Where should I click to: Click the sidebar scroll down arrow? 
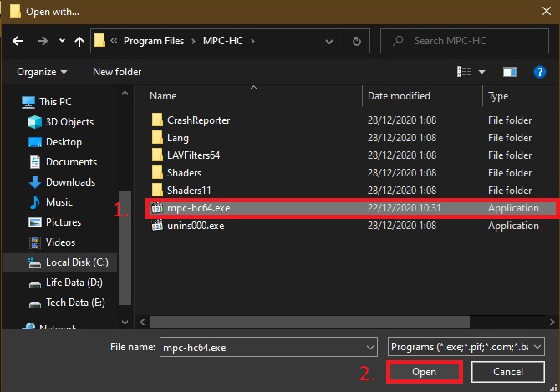[125, 323]
